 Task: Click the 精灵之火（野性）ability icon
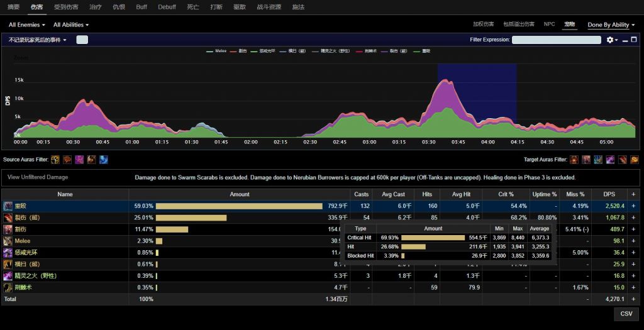pyautogui.click(x=8, y=276)
